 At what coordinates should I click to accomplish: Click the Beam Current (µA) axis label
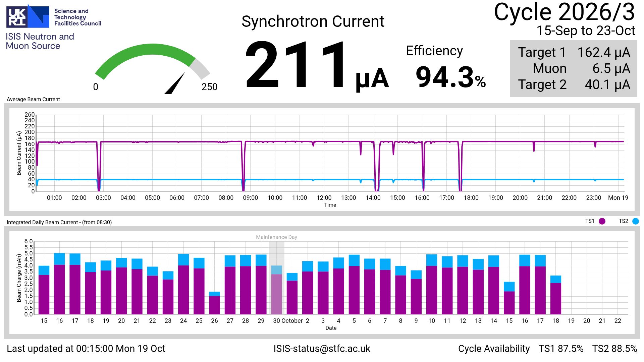[19, 153]
